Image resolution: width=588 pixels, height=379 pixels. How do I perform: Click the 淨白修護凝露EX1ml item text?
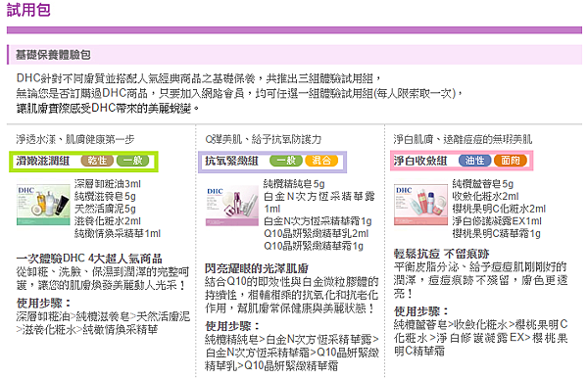(497, 220)
